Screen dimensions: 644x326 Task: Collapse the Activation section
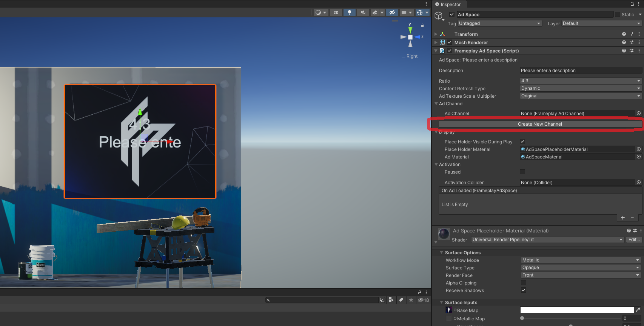pyautogui.click(x=436, y=164)
